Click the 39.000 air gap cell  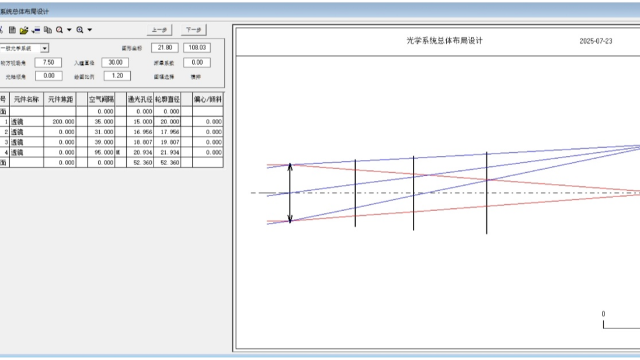pos(101,142)
